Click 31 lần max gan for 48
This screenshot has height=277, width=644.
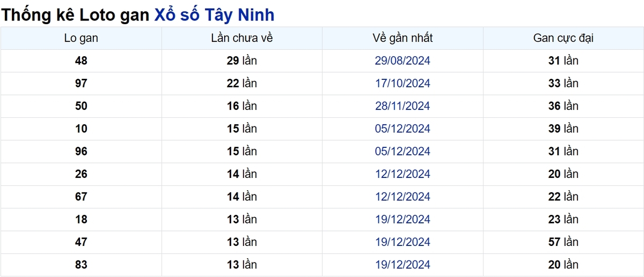pyautogui.click(x=563, y=61)
